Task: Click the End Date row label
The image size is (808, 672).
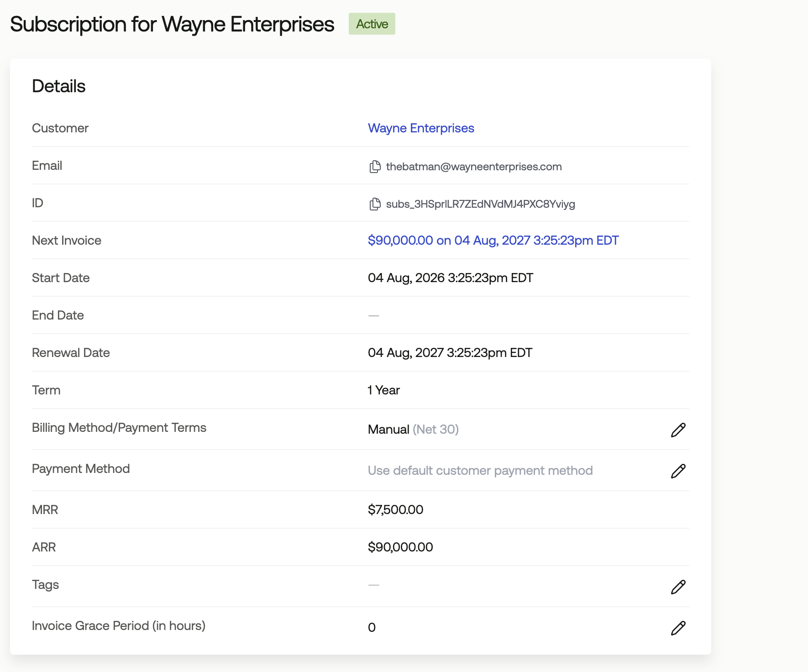Action: point(58,315)
